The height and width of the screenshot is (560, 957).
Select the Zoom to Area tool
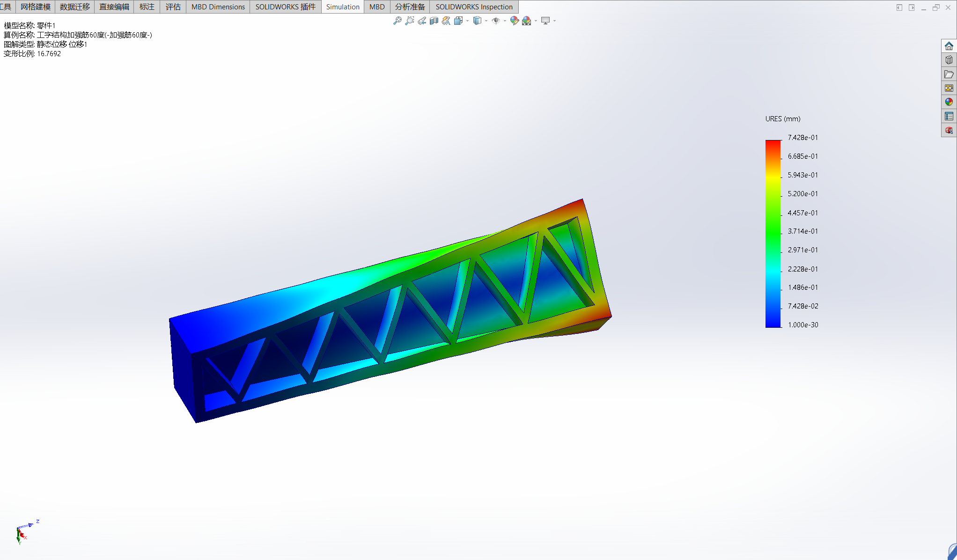click(x=409, y=21)
